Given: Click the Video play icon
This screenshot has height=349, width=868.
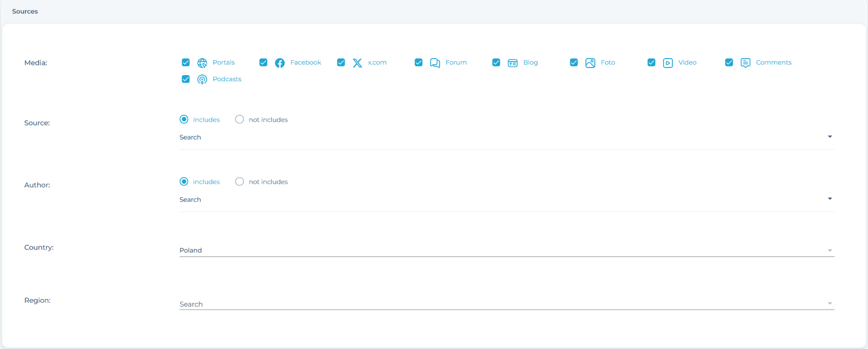Looking at the screenshot, I should (x=668, y=63).
